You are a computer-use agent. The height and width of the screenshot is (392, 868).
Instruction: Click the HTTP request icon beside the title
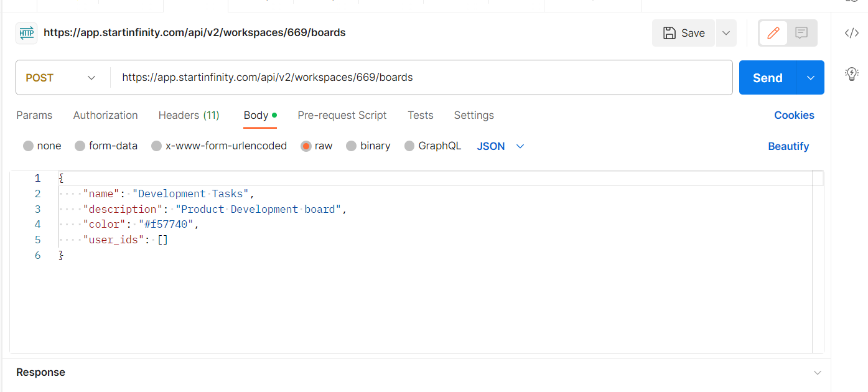pos(26,33)
